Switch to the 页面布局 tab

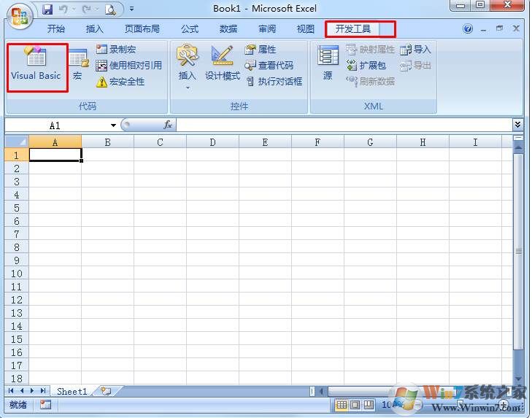142,29
